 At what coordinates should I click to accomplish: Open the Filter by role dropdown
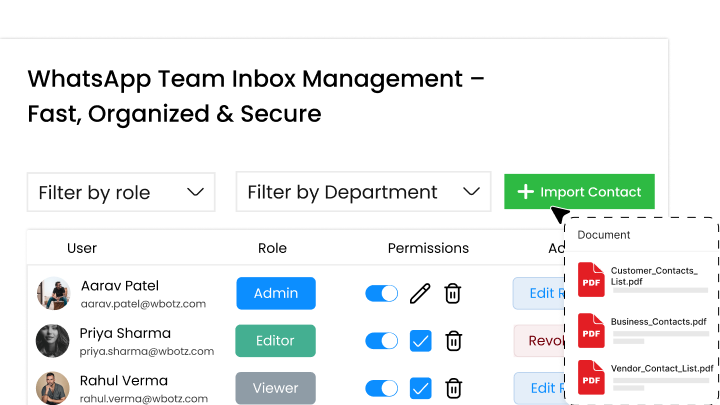(121, 192)
